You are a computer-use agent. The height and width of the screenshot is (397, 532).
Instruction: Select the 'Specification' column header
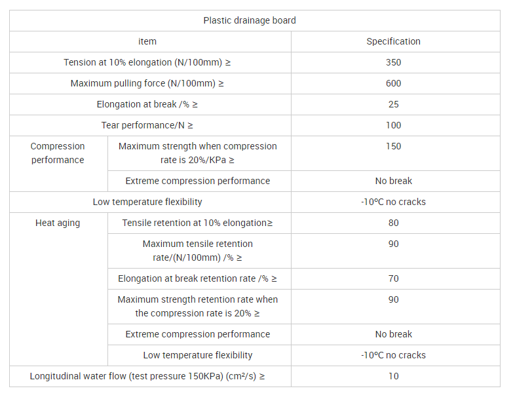(x=393, y=41)
